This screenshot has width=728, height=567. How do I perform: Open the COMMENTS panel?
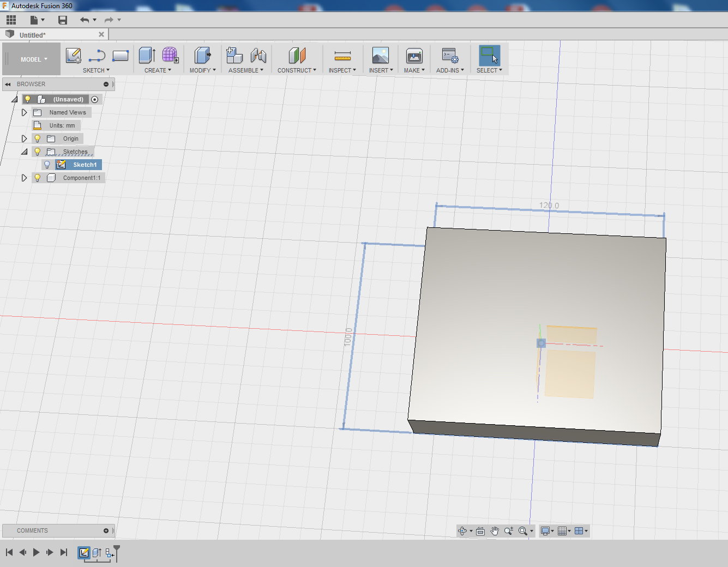pos(33,530)
